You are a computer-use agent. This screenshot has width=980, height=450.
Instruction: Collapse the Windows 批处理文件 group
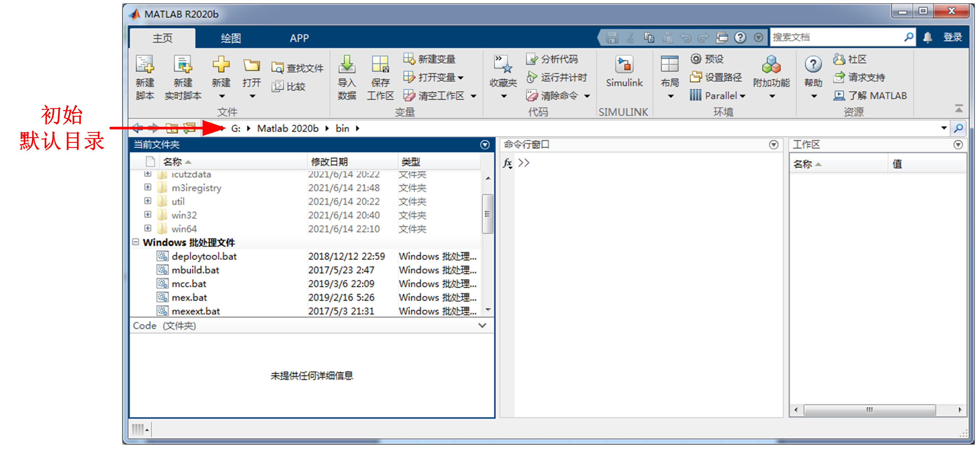tap(136, 242)
